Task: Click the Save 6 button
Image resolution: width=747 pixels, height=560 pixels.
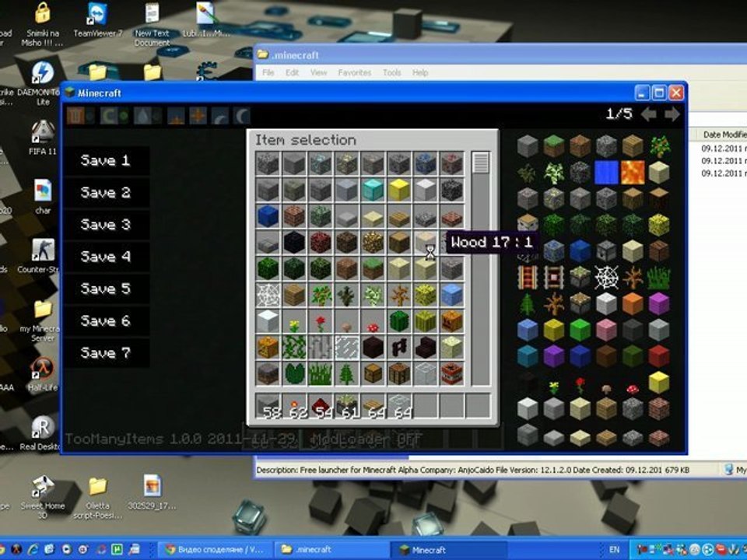Action: 106,321
